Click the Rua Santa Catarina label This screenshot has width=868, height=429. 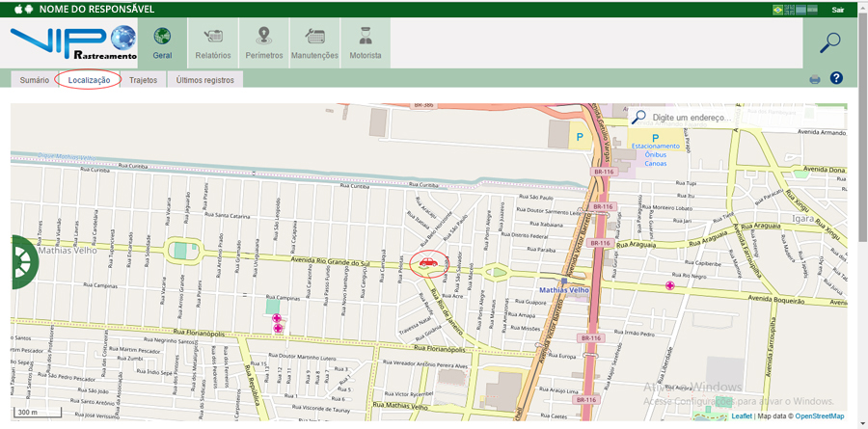(227, 217)
